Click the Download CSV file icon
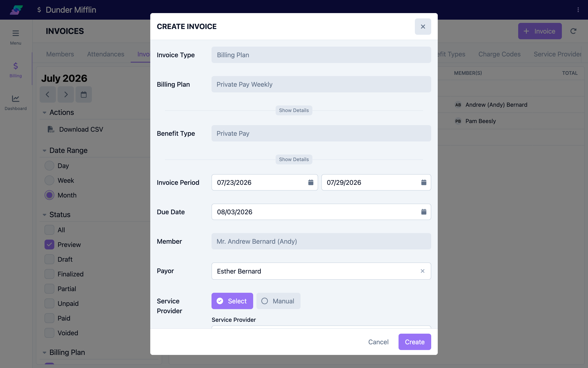 click(51, 129)
